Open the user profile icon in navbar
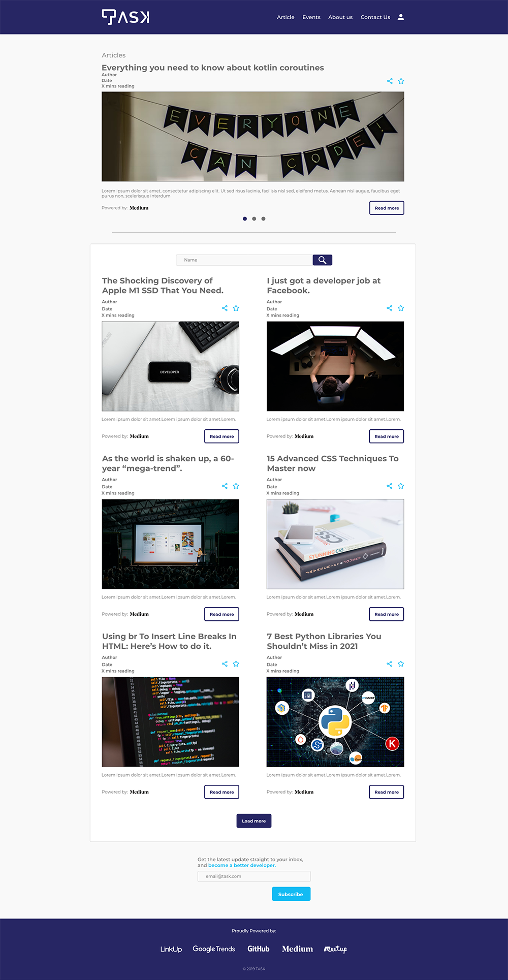 [x=401, y=17]
